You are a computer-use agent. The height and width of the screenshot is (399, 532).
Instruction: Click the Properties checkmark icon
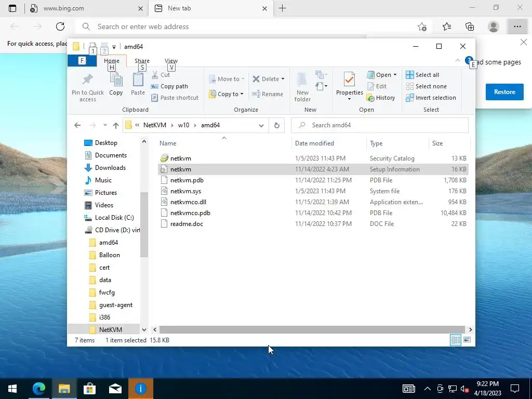click(349, 79)
